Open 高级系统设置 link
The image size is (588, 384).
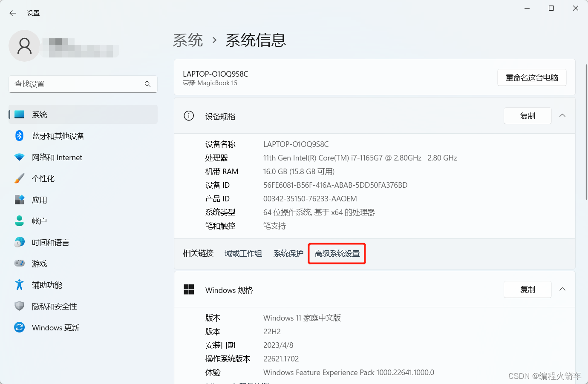[337, 254]
